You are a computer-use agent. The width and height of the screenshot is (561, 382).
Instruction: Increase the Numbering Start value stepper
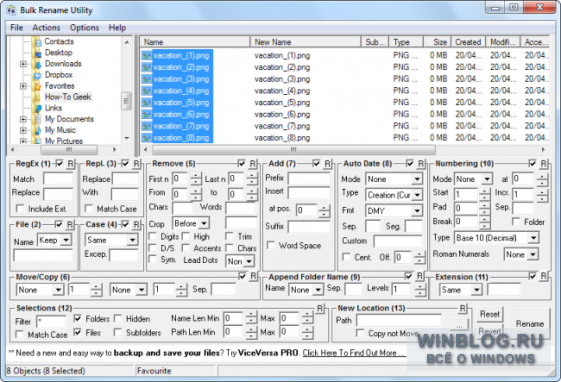pos(484,191)
